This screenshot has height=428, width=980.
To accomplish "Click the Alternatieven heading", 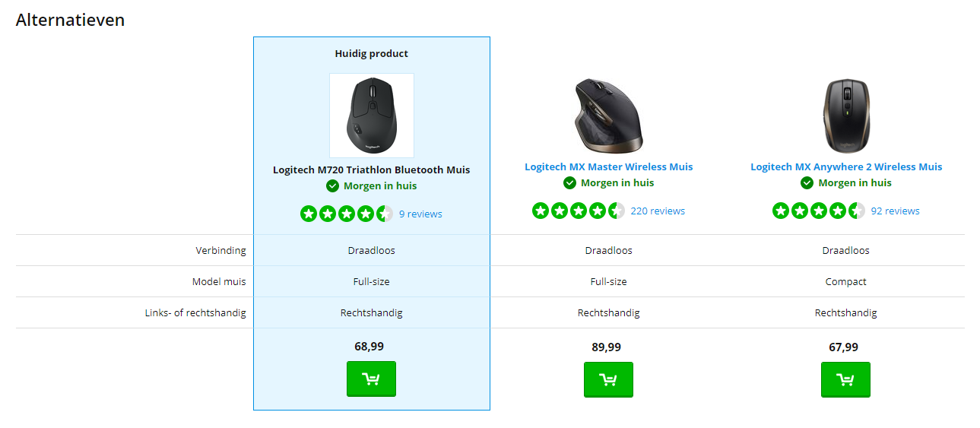I will (x=70, y=20).
